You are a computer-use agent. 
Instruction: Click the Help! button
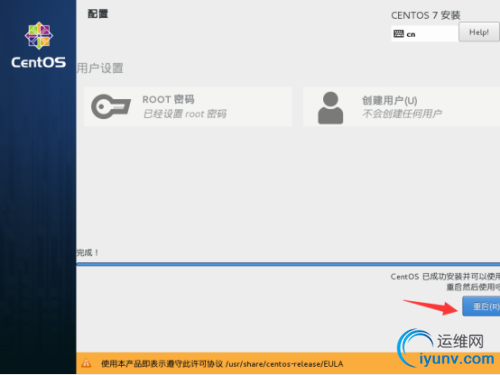click(479, 32)
